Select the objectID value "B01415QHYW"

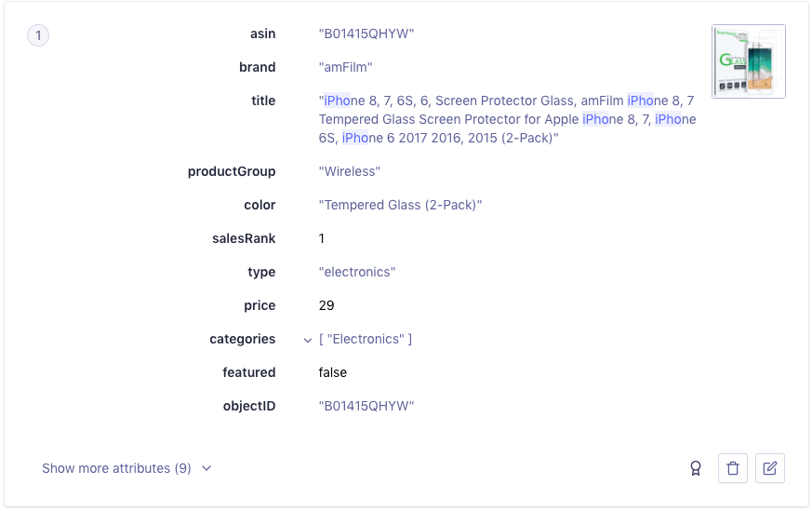tap(366, 406)
